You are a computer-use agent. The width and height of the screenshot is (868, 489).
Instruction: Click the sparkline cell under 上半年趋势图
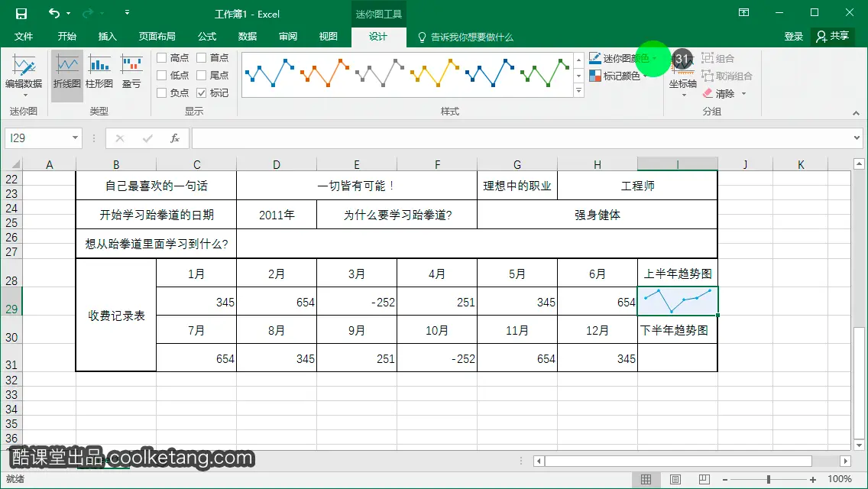click(x=678, y=301)
